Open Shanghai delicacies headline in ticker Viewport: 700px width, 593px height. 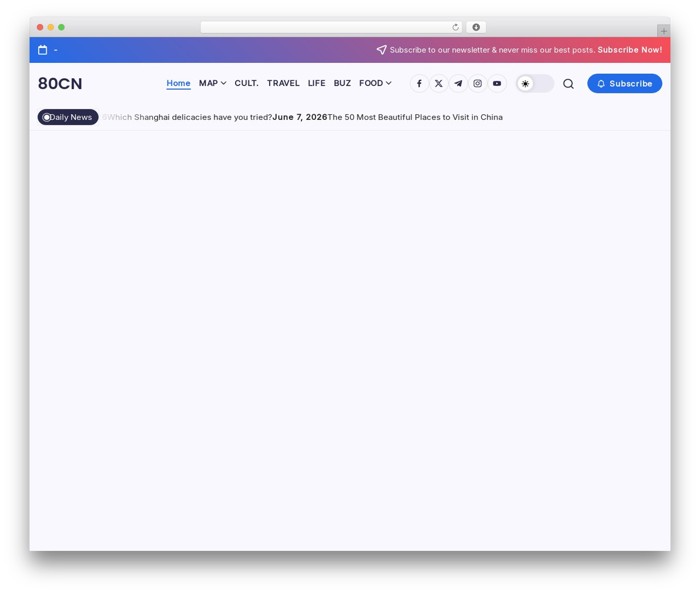click(x=190, y=117)
